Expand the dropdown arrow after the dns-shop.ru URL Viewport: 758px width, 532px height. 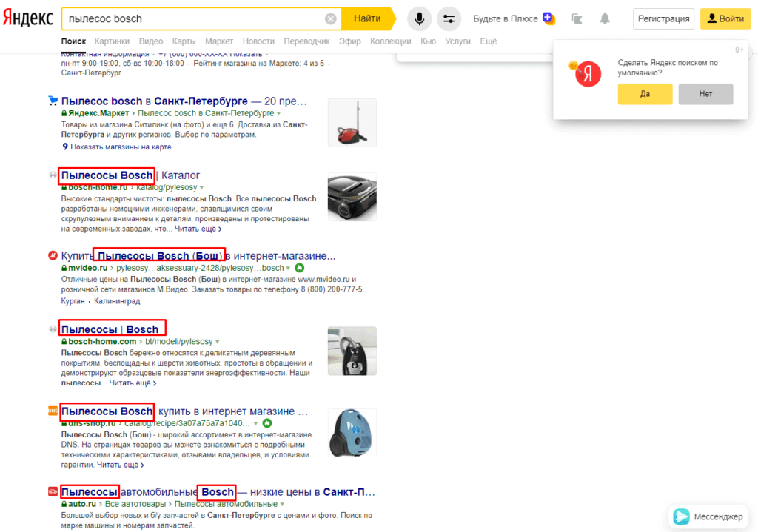[x=255, y=424]
